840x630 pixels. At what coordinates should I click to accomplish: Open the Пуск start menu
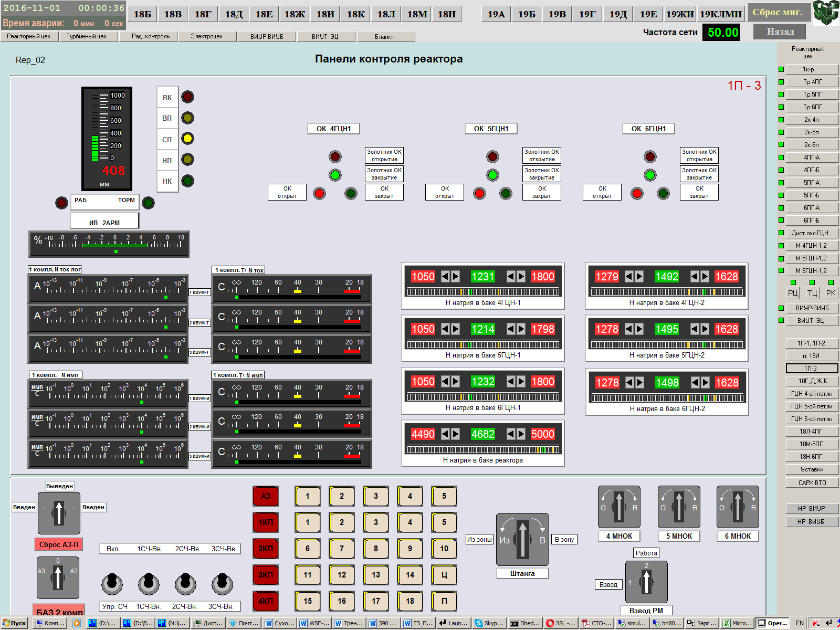pos(14,623)
